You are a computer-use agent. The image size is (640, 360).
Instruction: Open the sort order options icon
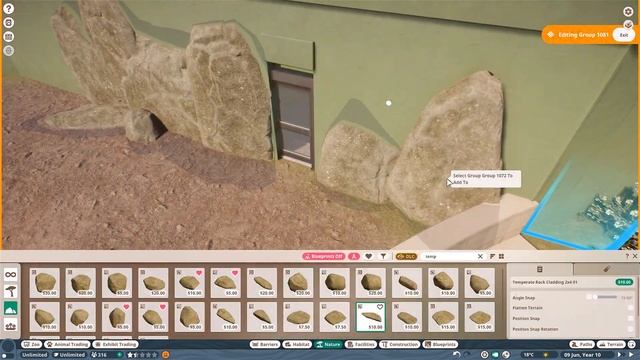click(492, 256)
